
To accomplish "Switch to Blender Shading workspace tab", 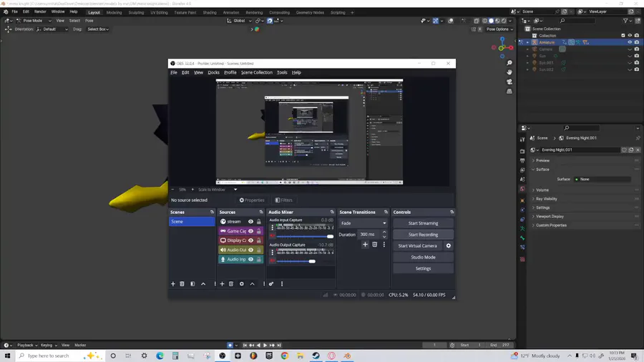I will point(210,13).
